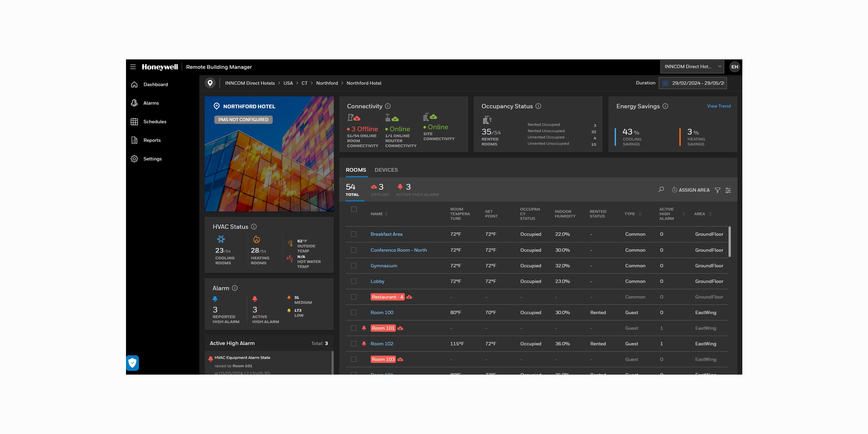Image resolution: width=868 pixels, height=434 pixels.
Task: Open the rooms filter funnel icon
Action: (717, 190)
